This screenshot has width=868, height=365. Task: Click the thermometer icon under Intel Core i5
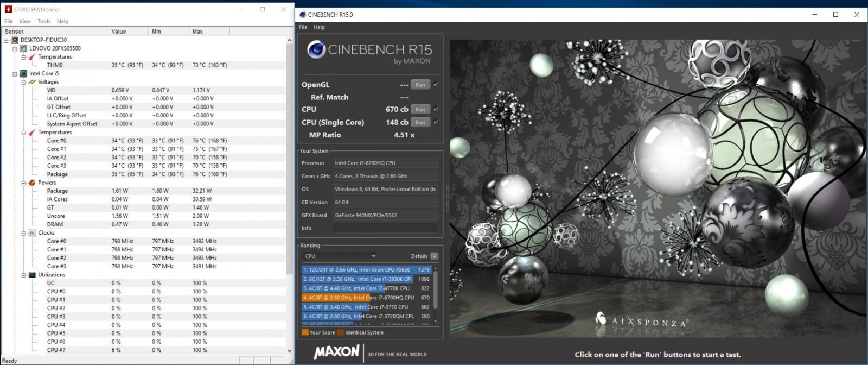(x=32, y=132)
